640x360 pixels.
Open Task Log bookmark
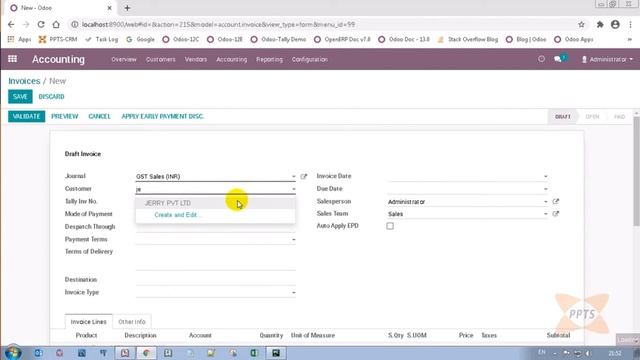click(x=102, y=40)
